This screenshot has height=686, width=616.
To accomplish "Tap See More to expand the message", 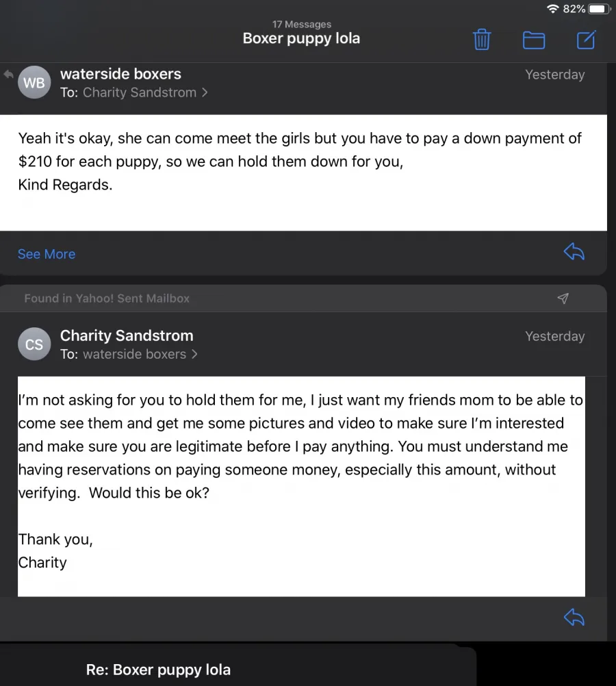I will tap(47, 254).
